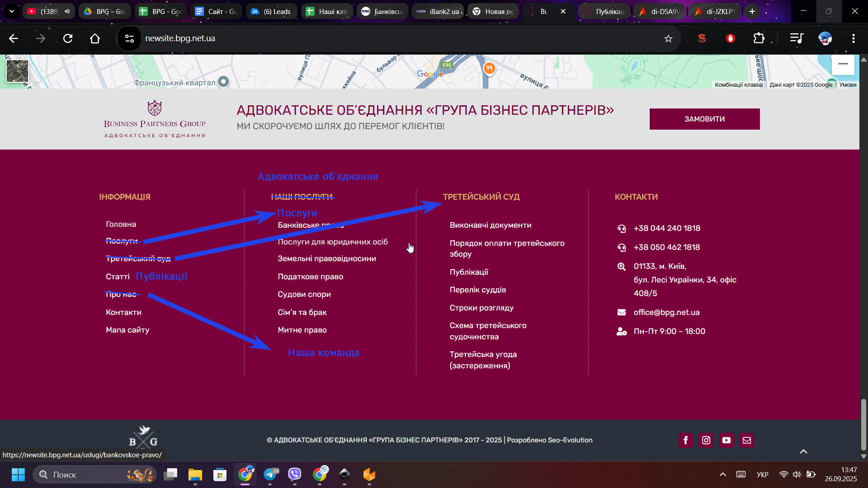Viewport: 868px width, 488px height.
Task: Open the Головна footer link
Action: 121,224
